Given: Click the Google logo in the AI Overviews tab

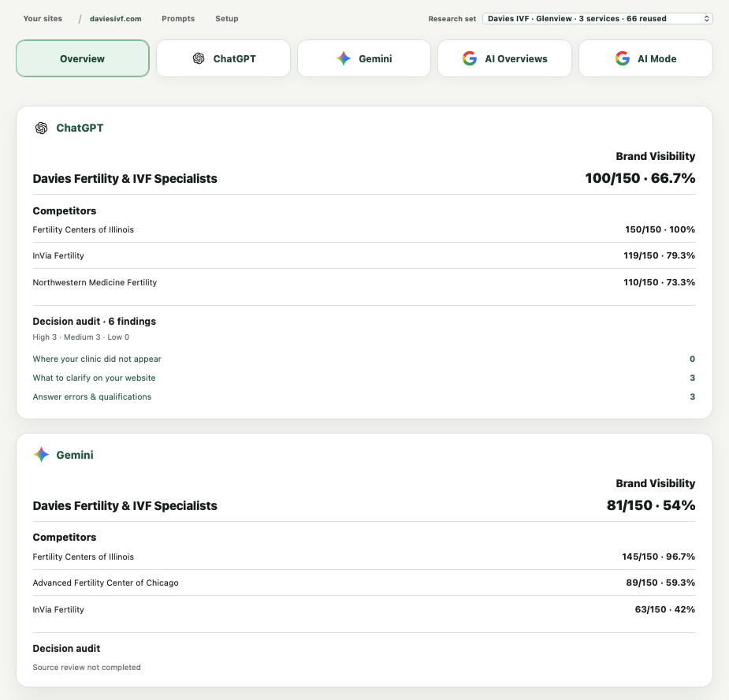Looking at the screenshot, I should click(470, 58).
